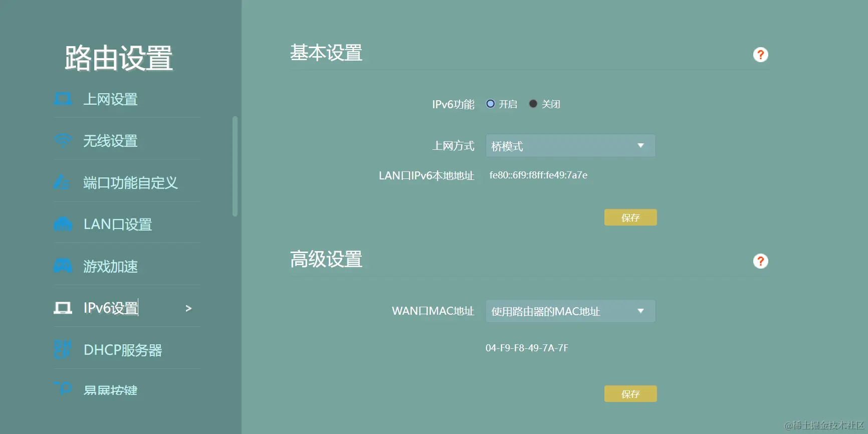Enable IPv6 with the 开启 radio button

(x=491, y=104)
